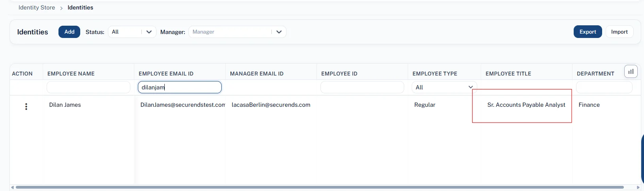
Task: Select the Sr. Accounts Payable Analyst cell
Action: 526,105
